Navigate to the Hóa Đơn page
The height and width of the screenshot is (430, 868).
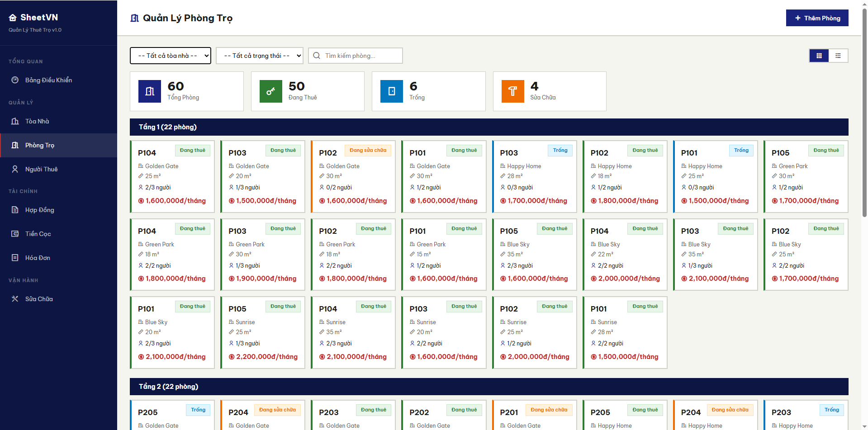[x=38, y=258]
